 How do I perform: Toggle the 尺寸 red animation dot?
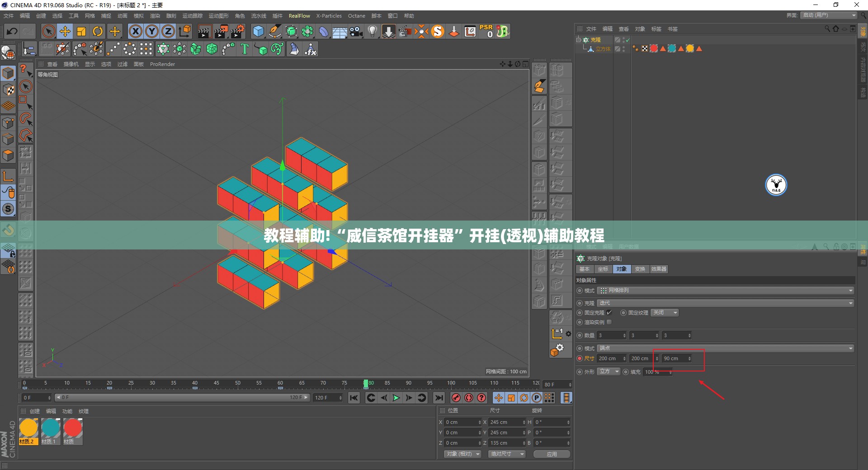580,358
